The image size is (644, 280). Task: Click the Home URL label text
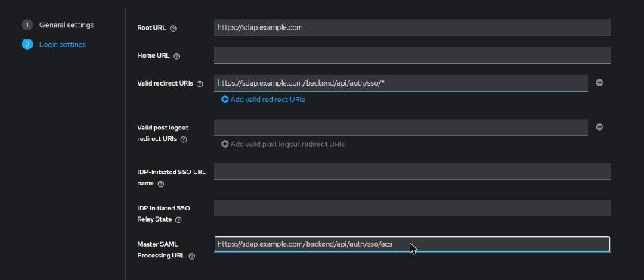[153, 55]
